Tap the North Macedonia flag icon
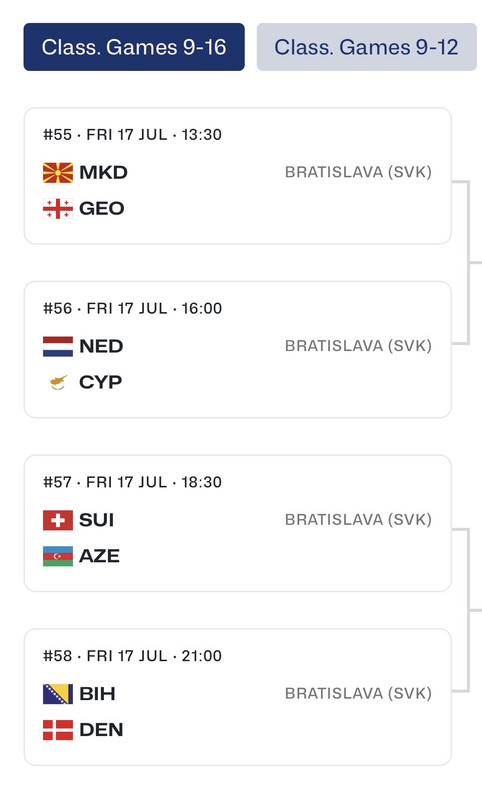 coord(58,172)
